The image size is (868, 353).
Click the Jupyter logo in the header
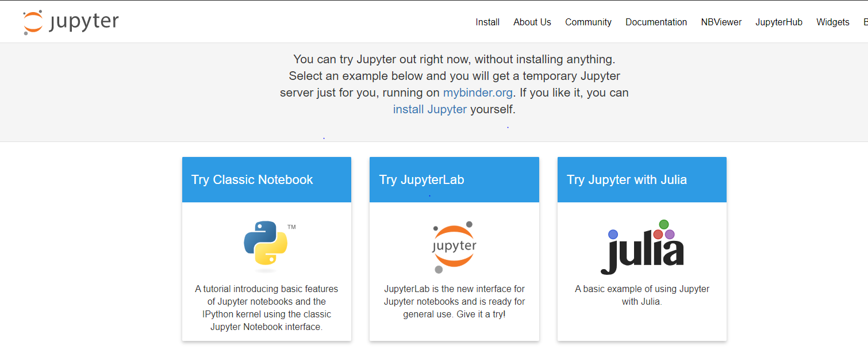(70, 22)
